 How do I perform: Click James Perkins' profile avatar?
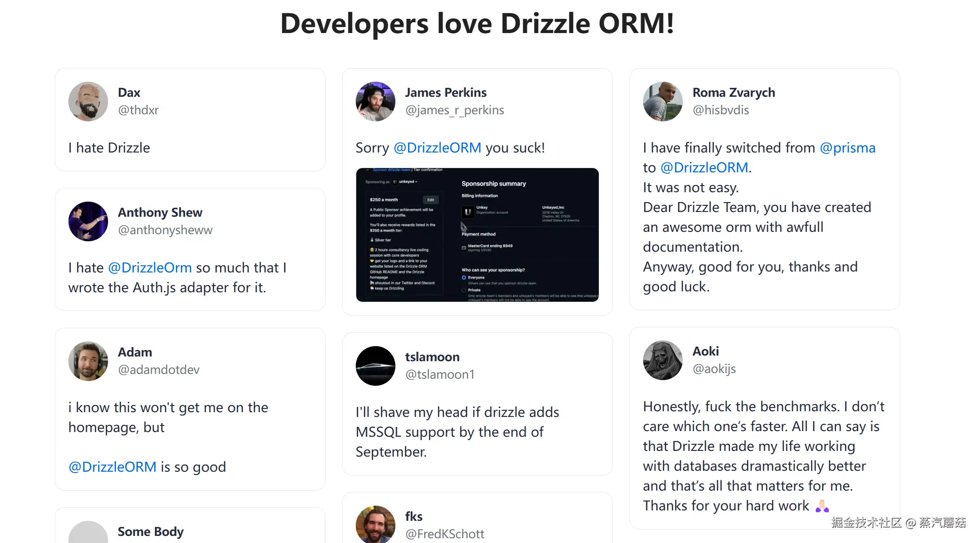[376, 102]
